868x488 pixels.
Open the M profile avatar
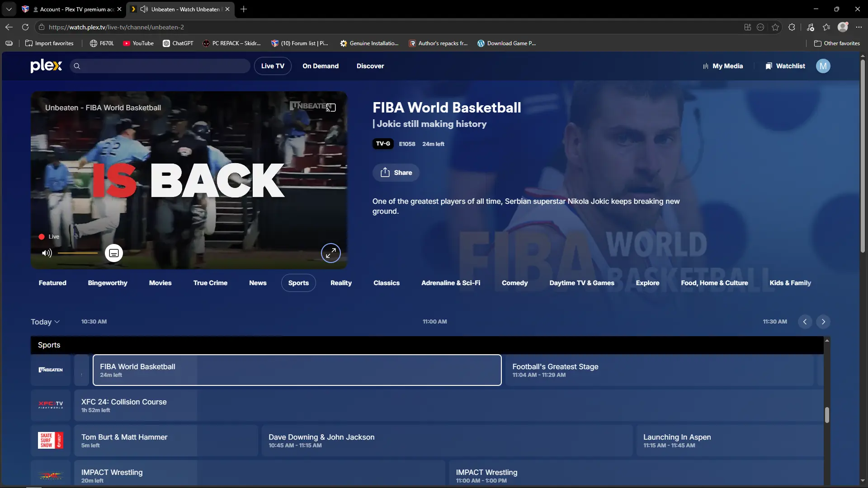point(823,66)
